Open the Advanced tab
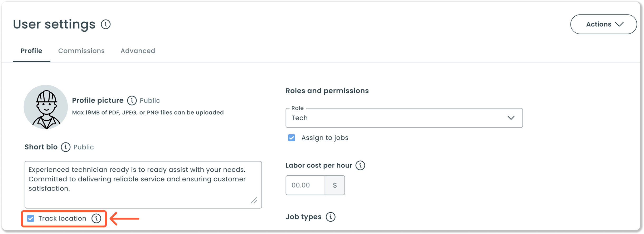Screen dimensions: 644x234 [138, 51]
